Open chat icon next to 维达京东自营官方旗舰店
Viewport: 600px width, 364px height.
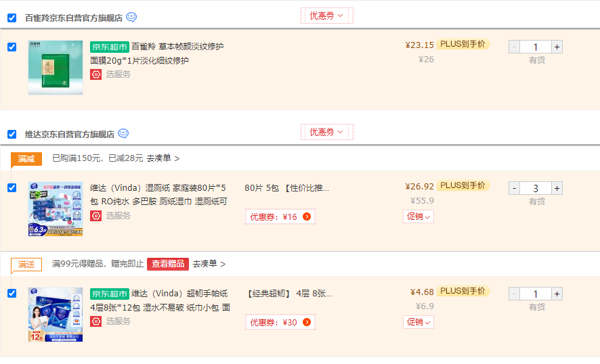(x=123, y=133)
